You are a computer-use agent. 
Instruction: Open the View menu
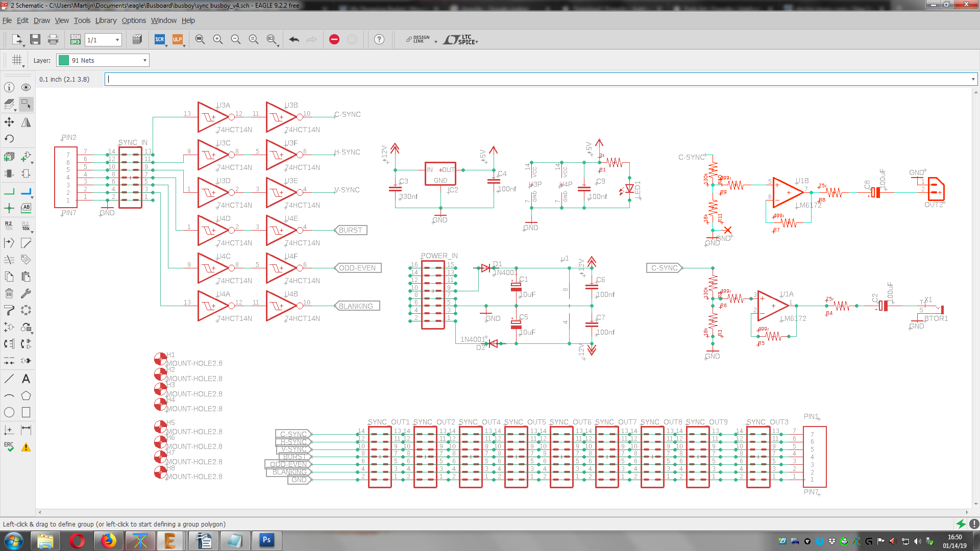(62, 20)
